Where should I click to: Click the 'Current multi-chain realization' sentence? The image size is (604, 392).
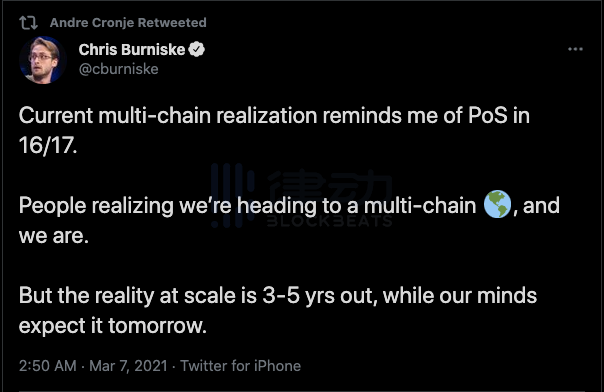[x=274, y=116]
